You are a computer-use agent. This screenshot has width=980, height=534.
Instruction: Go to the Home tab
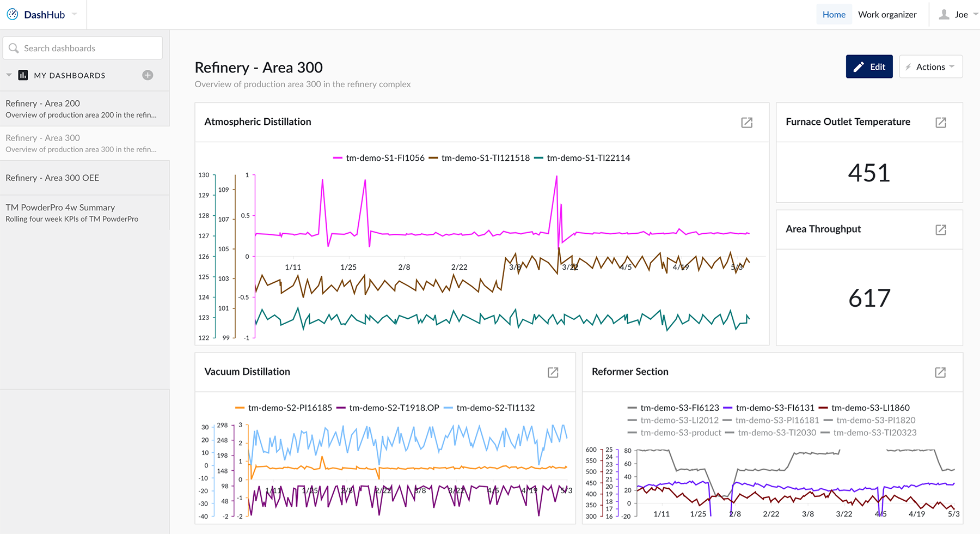point(834,15)
